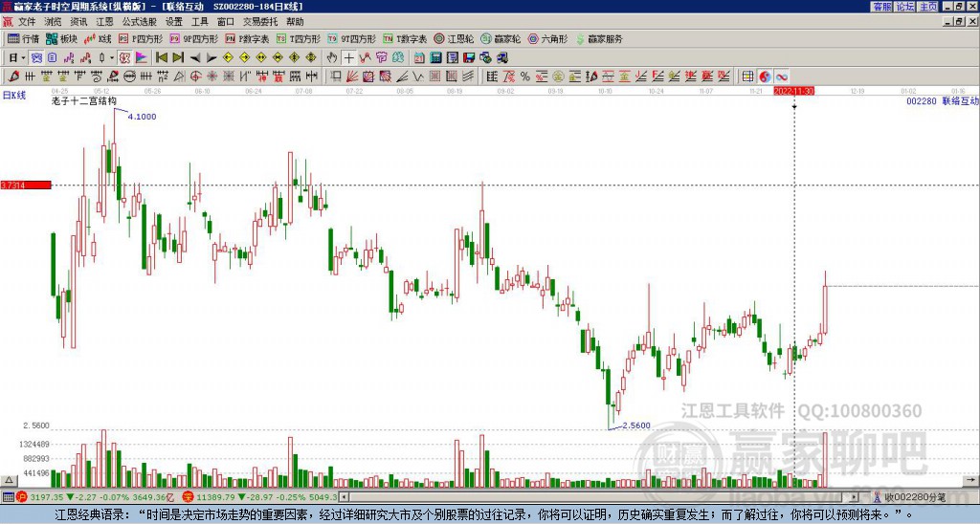
Task: Toggle the grid display toolbar button
Action: click(x=748, y=76)
